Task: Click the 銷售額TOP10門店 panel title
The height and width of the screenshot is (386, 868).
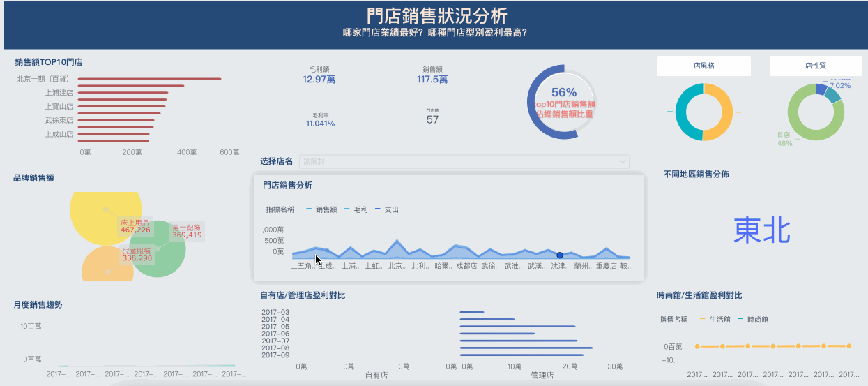Action: tap(49, 62)
